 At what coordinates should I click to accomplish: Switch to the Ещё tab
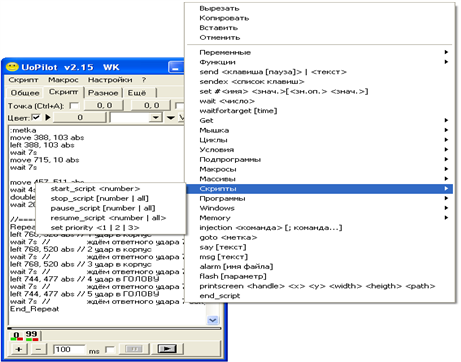point(137,93)
